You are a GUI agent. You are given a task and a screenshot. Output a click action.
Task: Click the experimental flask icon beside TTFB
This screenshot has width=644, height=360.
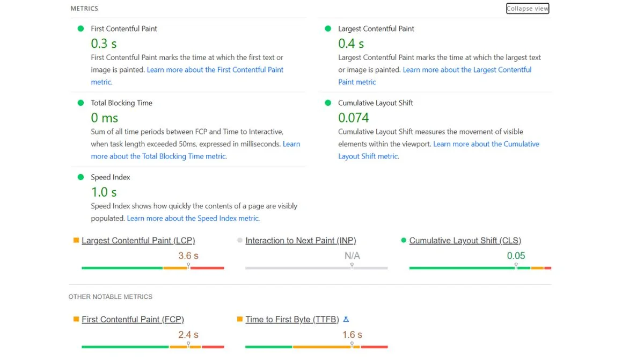pyautogui.click(x=346, y=319)
